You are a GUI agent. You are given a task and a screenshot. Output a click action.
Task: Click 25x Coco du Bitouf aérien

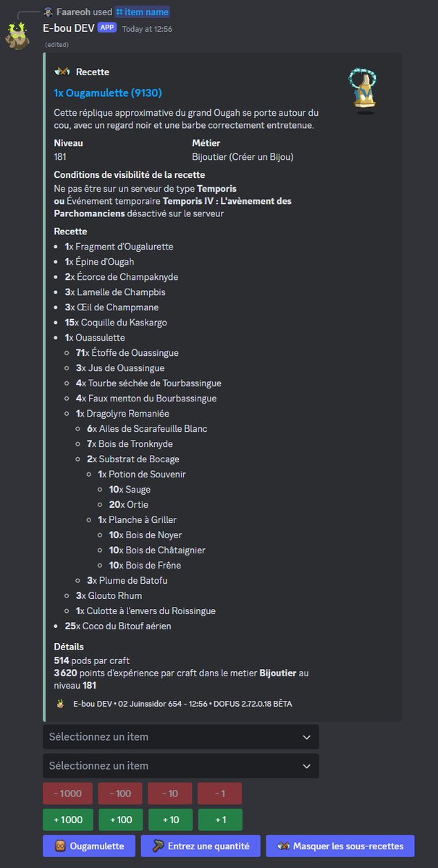click(118, 626)
